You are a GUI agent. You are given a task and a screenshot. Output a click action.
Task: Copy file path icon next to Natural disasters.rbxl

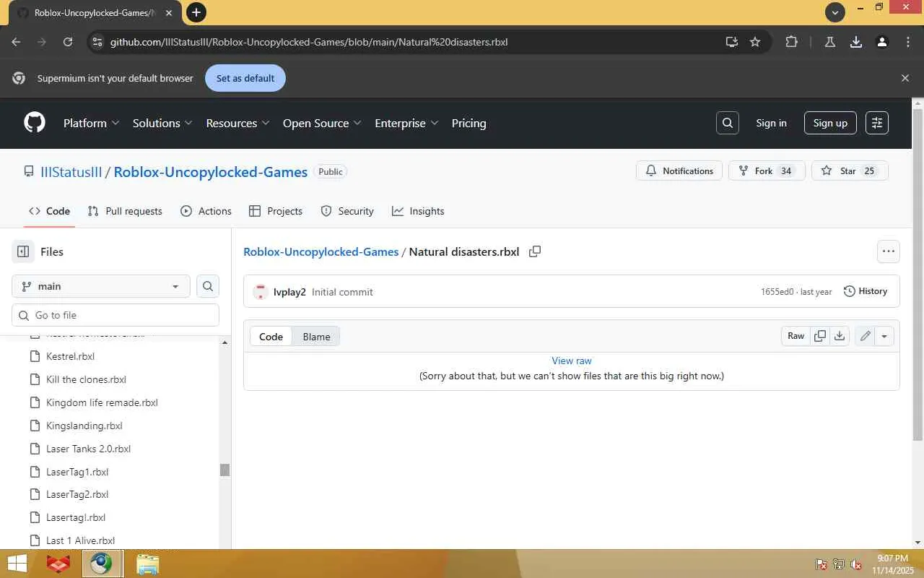[535, 251]
